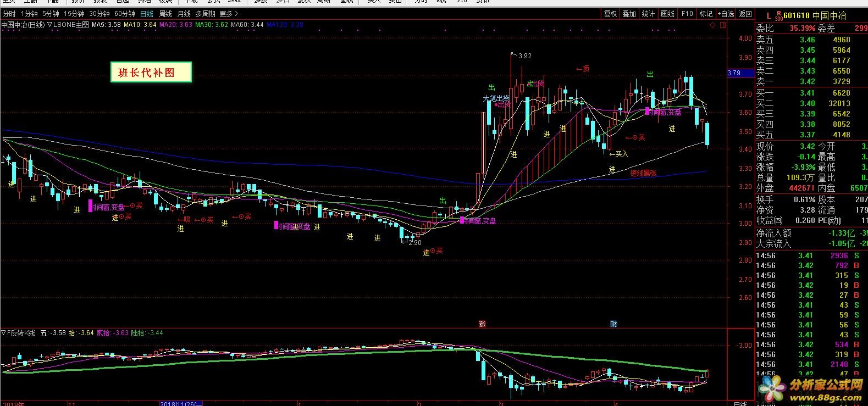Image resolution: width=868 pixels, height=406 pixels.
Task: Click the 601618 中国中冶 stock title
Action: pos(815,15)
